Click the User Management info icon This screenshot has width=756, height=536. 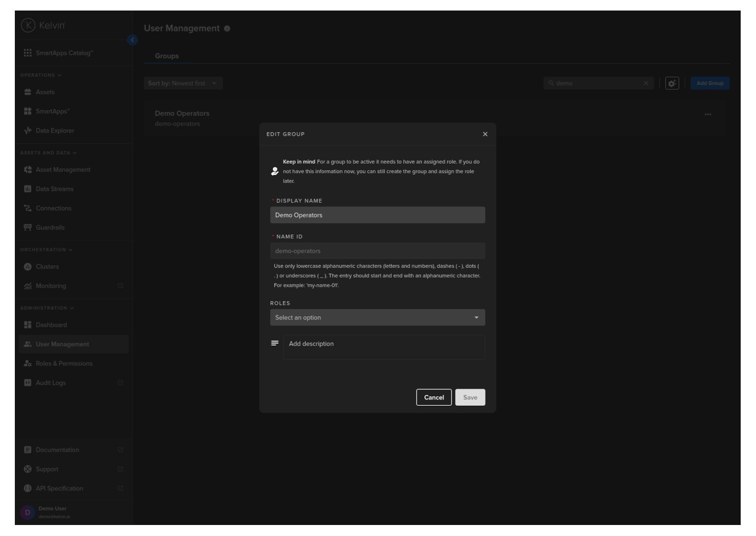(x=227, y=29)
